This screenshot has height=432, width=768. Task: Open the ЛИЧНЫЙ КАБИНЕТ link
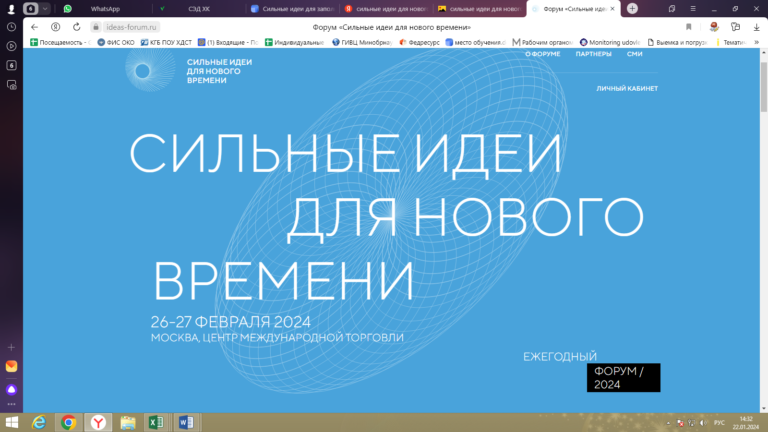(627, 89)
